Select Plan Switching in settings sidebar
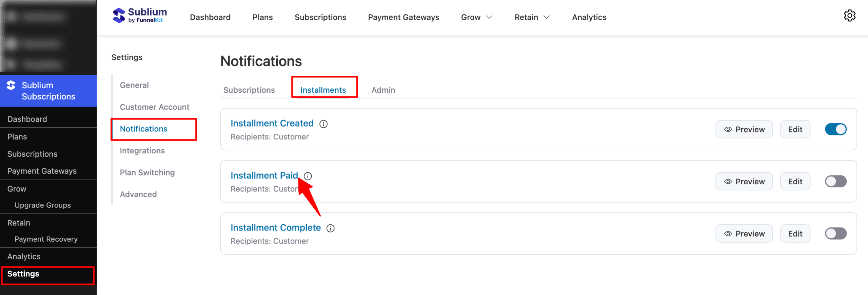The width and height of the screenshot is (868, 295). pyautogui.click(x=147, y=172)
